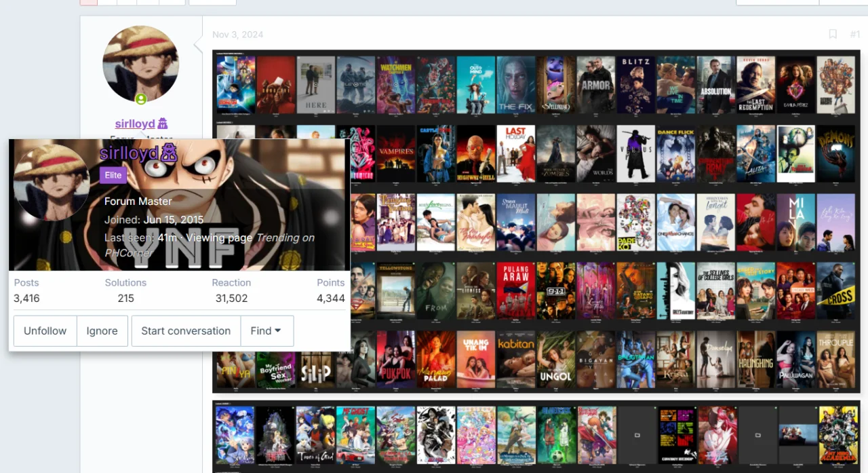
Task: Open the Vampires movie poster
Action: point(396,153)
